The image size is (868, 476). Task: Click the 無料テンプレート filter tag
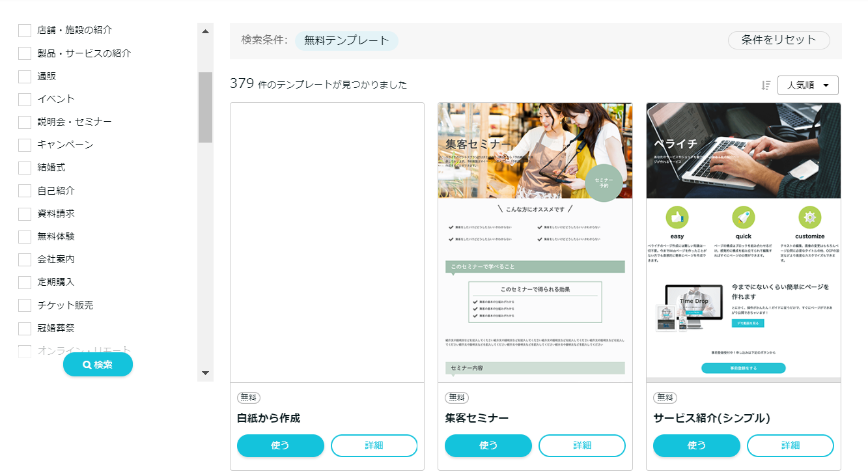(346, 40)
